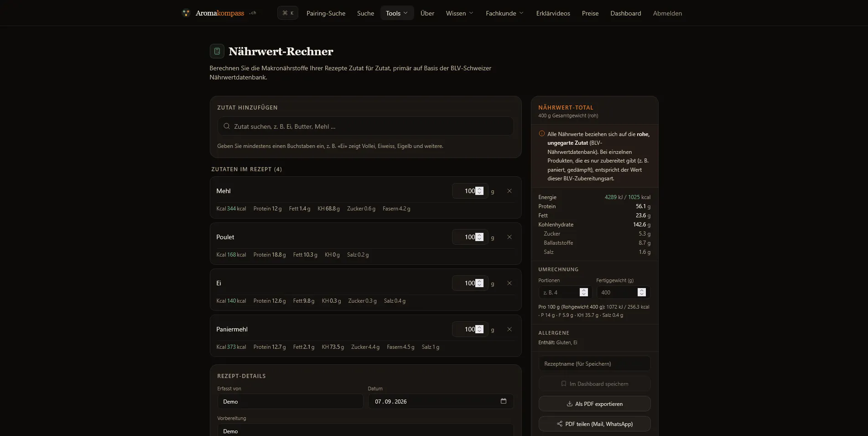Adjust the Portionen stepper arrows
Viewport: 868px width, 436px height.
pos(584,292)
